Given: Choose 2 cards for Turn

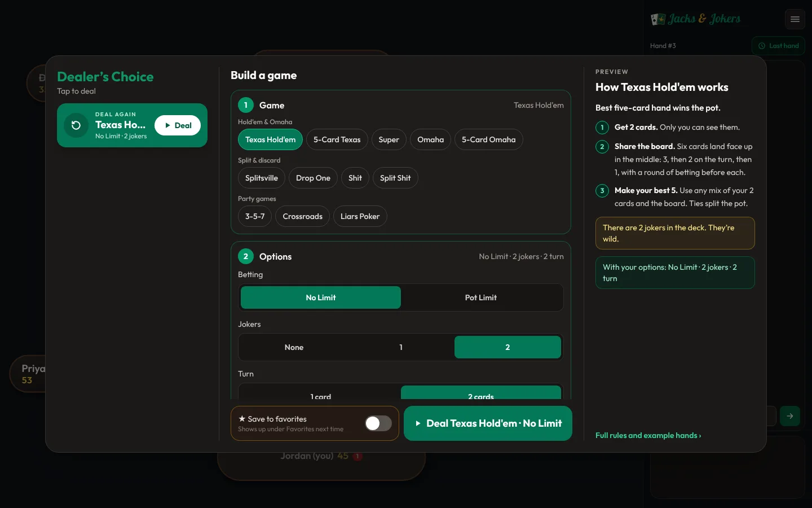Looking at the screenshot, I should pyautogui.click(x=481, y=393).
